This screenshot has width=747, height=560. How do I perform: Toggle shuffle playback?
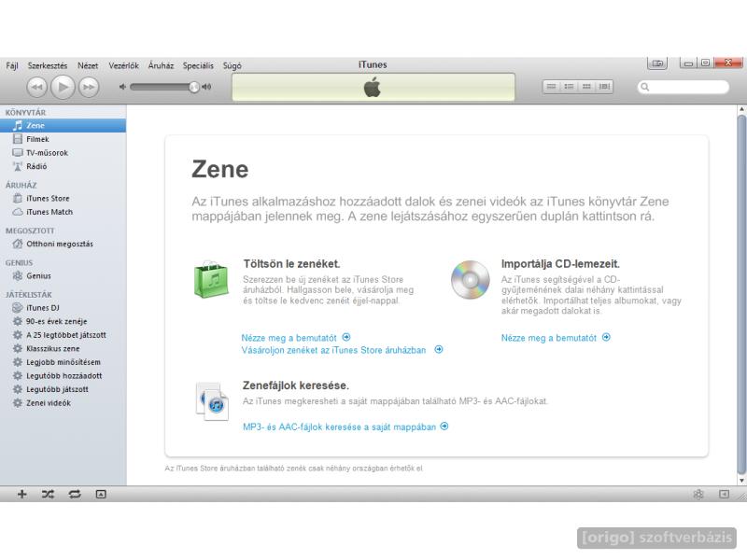point(48,495)
